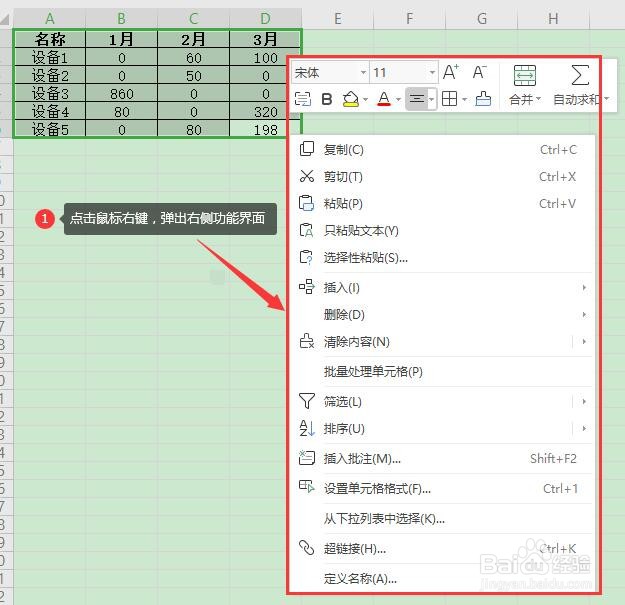Open 插入(I) submenu
This screenshot has width=625, height=605.
pos(441,287)
